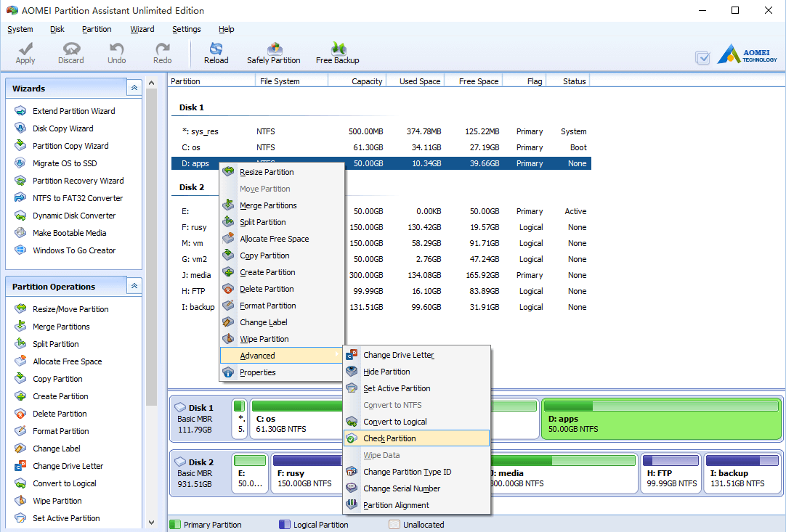
Task: Select Allocate Free Space in context menu
Action: [x=282, y=239]
